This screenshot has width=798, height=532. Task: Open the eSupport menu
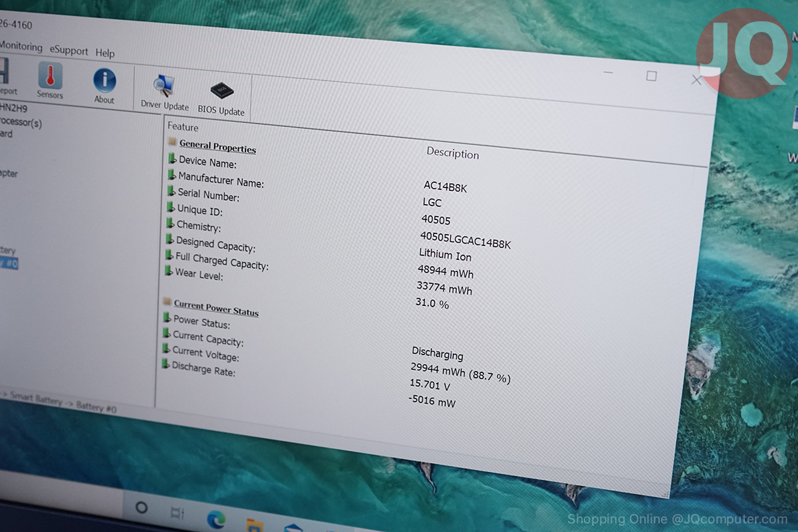coord(68,50)
